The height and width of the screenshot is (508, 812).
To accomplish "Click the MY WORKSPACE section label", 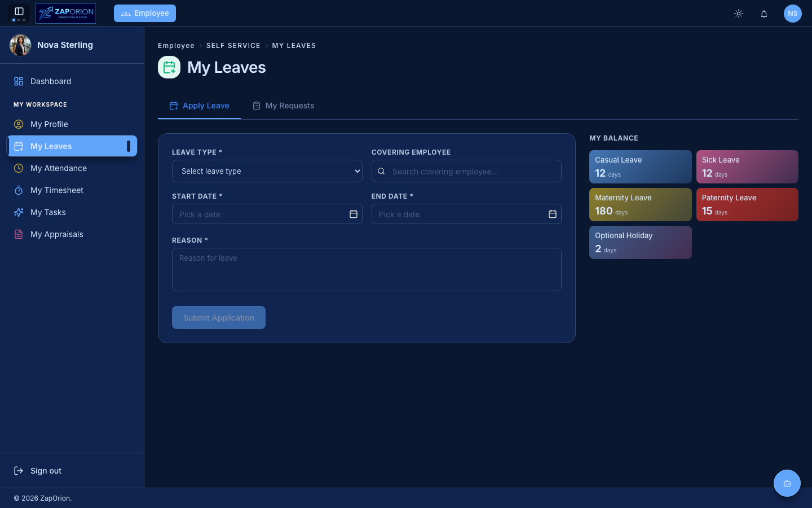I will click(x=40, y=104).
